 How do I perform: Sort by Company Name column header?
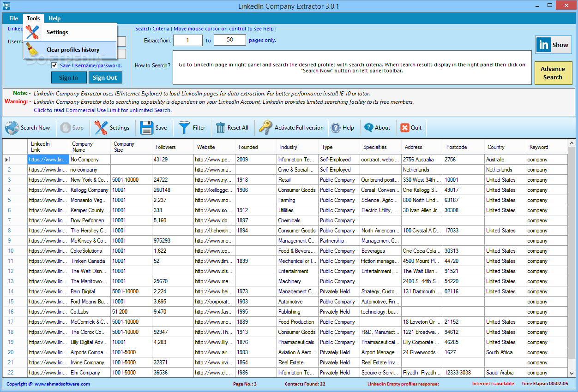click(90, 147)
